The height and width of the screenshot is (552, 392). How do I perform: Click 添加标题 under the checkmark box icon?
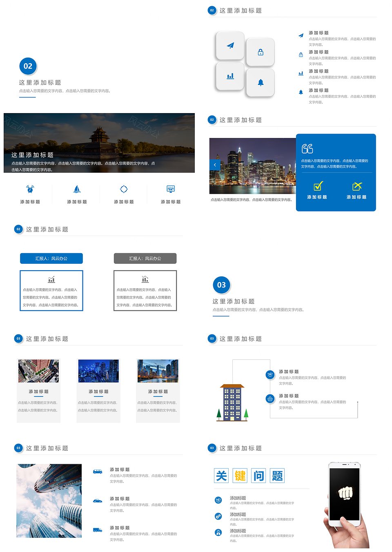[x=317, y=197]
